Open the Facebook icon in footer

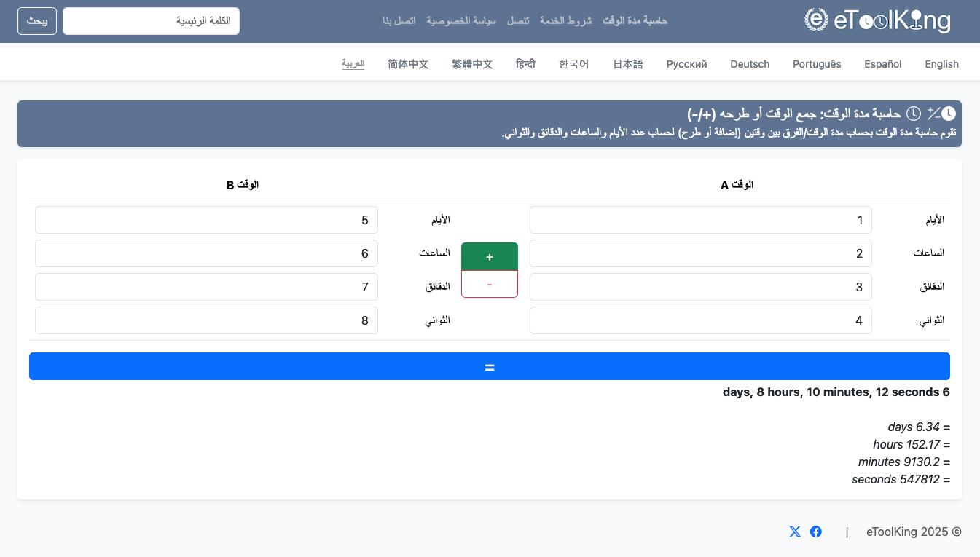816,532
